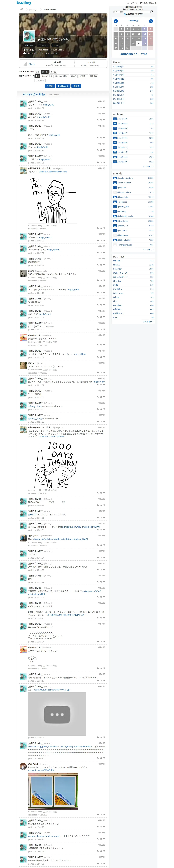Select calendar day 1
This screenshot has width=174, height=868.
tap(122, 29)
